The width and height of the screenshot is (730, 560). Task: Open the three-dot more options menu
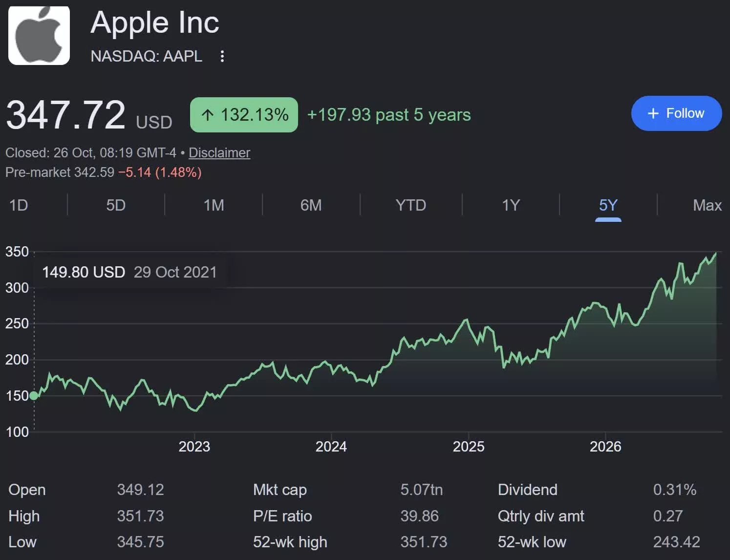pyautogui.click(x=222, y=56)
